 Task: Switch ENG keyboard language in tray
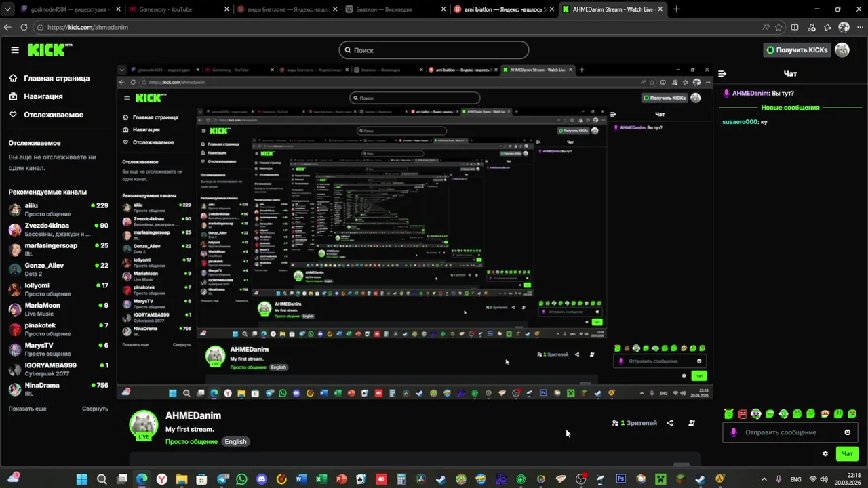click(796, 479)
